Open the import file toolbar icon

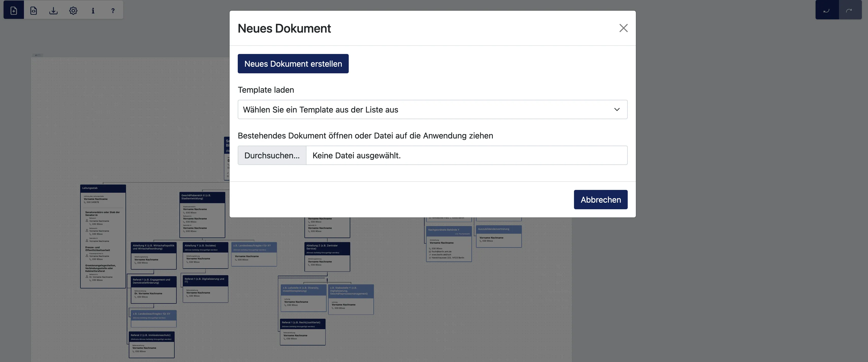34,10
